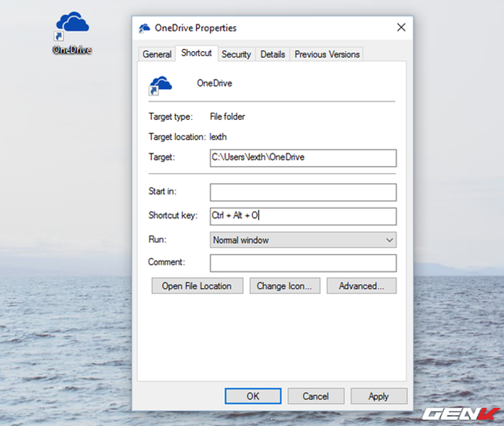Image resolution: width=504 pixels, height=426 pixels.
Task: Focus the Start in text field
Action: 303,192
